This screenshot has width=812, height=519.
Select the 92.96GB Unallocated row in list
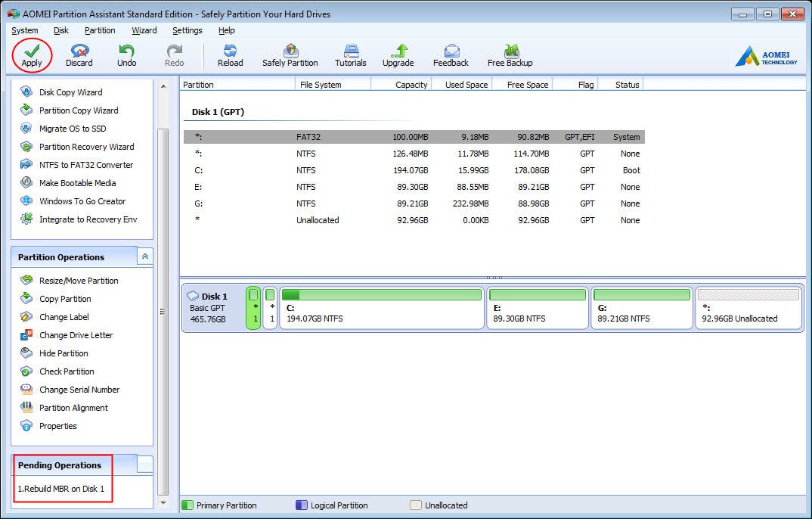414,219
